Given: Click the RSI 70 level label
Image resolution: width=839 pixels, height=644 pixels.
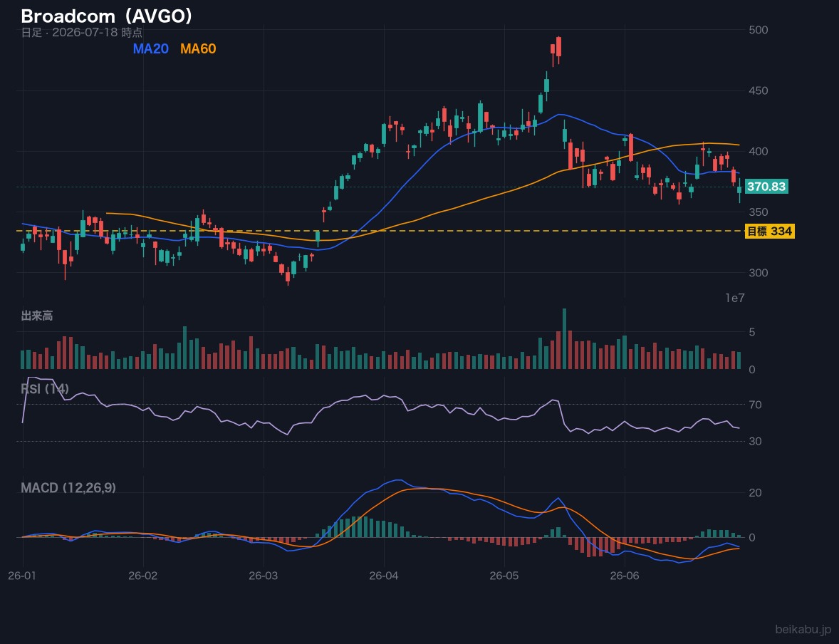Looking at the screenshot, I should point(755,405).
